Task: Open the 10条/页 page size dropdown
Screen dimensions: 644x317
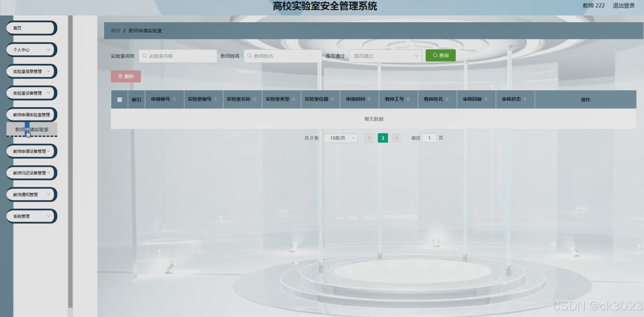Action: (340, 138)
